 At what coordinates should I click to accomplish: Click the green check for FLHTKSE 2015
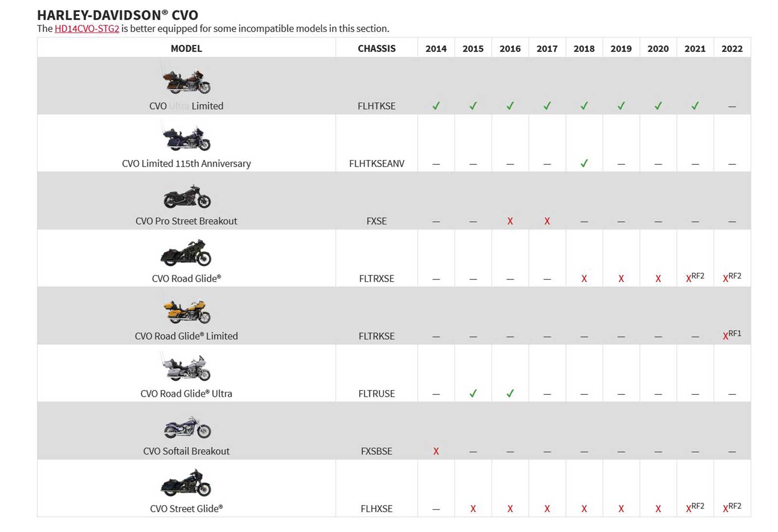point(473,106)
